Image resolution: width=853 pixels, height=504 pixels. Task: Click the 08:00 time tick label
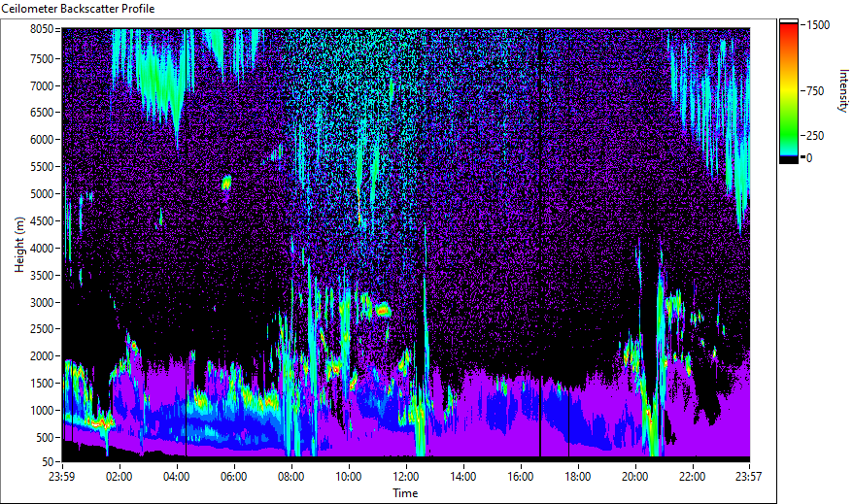(291, 477)
